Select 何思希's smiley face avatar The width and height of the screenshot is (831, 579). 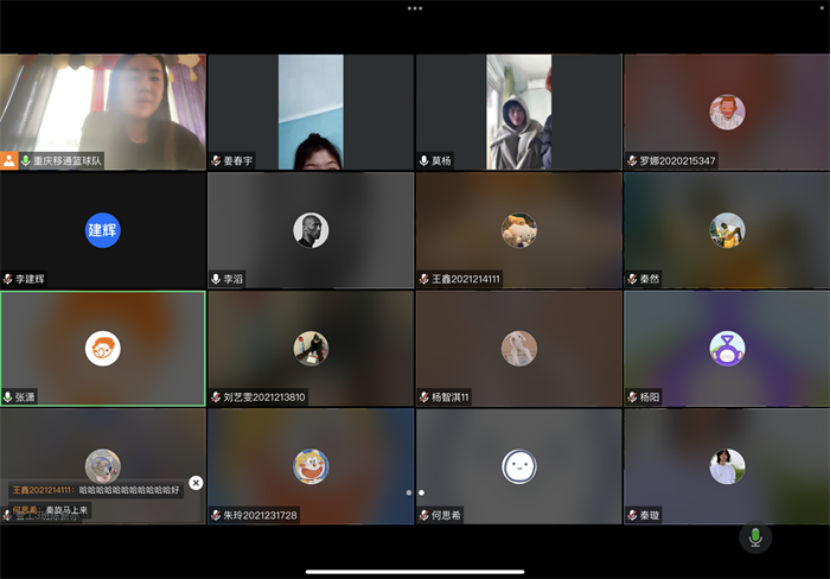pos(519,466)
